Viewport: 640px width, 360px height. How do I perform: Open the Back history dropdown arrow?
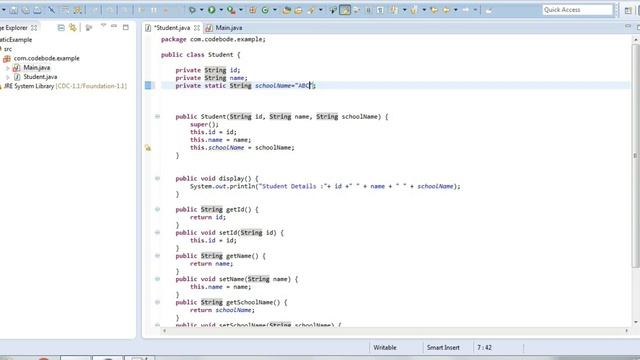[x=456, y=10]
